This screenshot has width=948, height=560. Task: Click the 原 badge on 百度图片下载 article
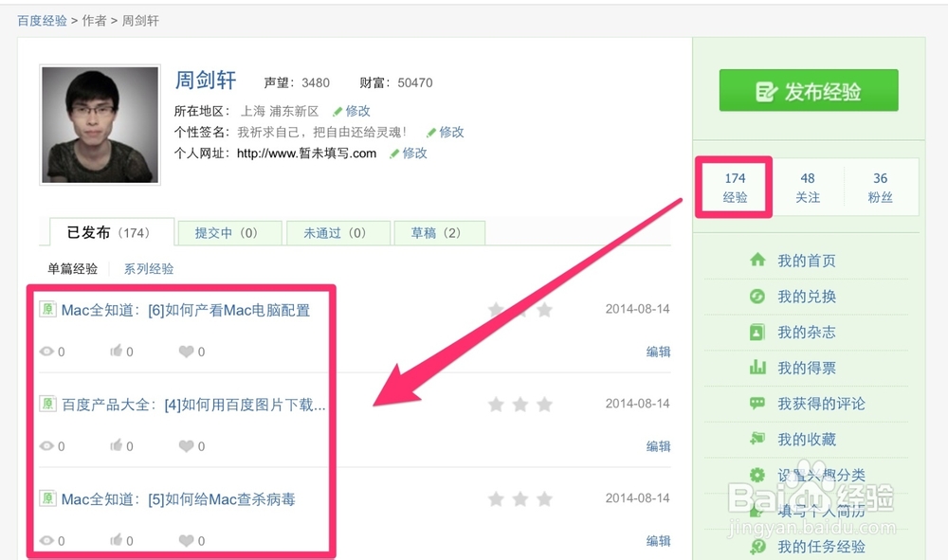[47, 404]
